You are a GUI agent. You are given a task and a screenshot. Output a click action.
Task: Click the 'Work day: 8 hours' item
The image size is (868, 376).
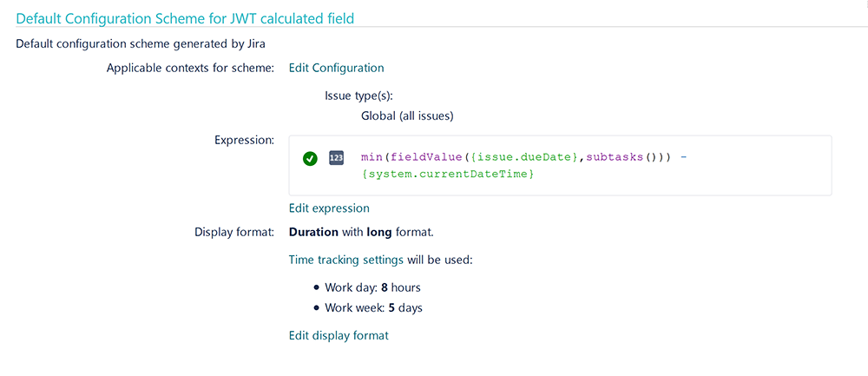(x=372, y=288)
